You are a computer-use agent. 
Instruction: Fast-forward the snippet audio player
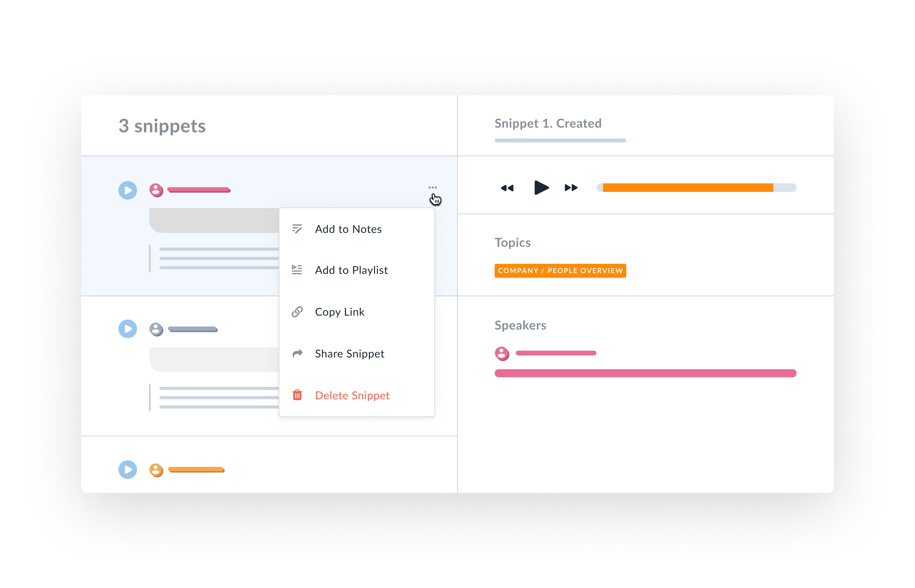571,188
